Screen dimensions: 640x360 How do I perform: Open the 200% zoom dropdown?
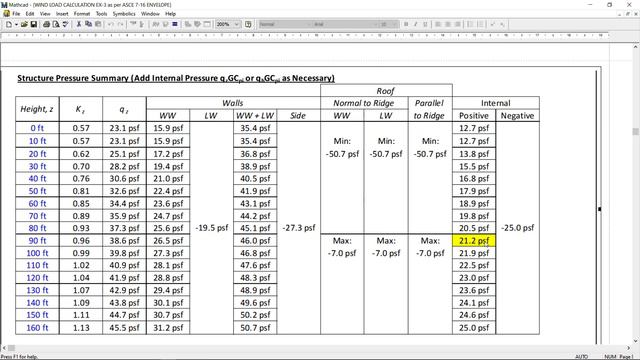(236, 24)
